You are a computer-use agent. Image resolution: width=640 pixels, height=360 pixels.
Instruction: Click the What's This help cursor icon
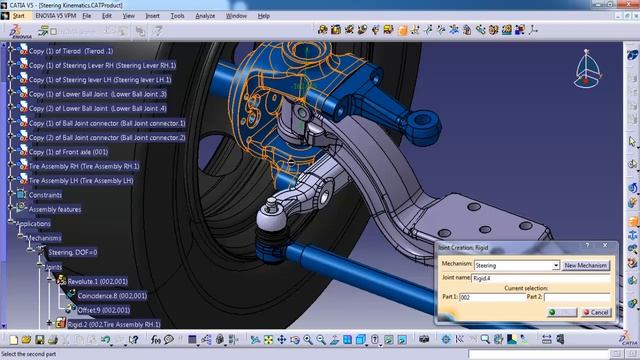click(133, 340)
